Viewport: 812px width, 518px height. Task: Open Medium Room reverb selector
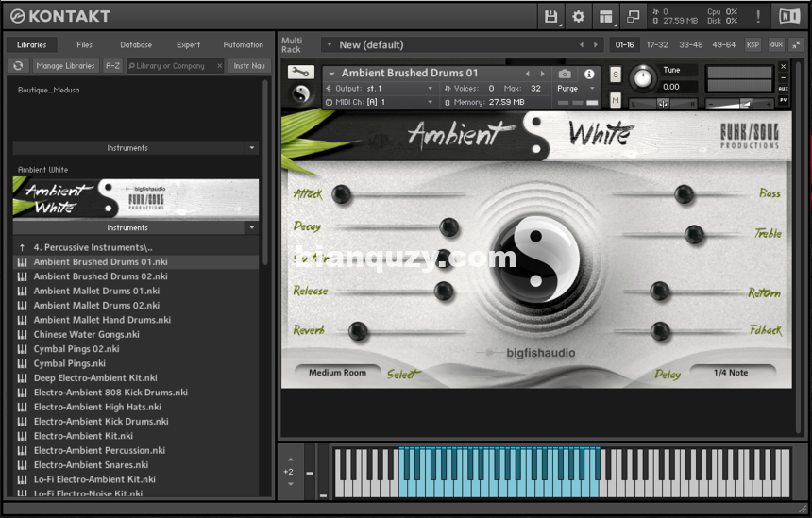(x=337, y=373)
